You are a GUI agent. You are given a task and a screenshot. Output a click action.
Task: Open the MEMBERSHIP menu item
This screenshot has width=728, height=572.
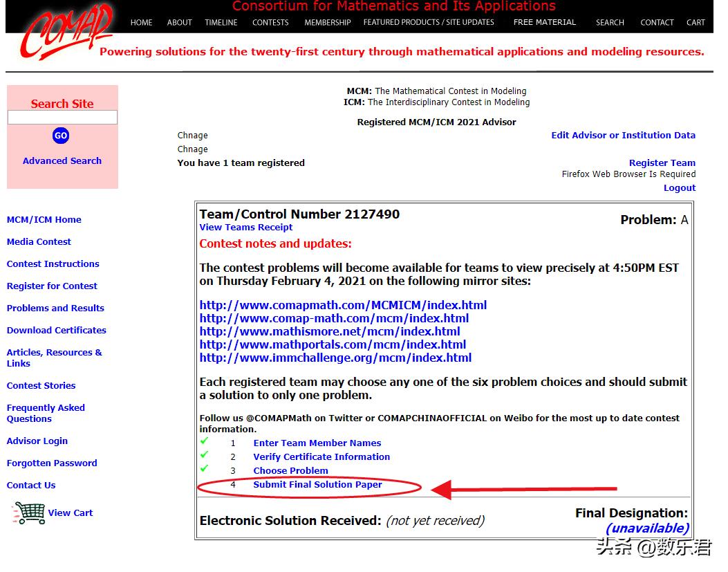pos(328,22)
